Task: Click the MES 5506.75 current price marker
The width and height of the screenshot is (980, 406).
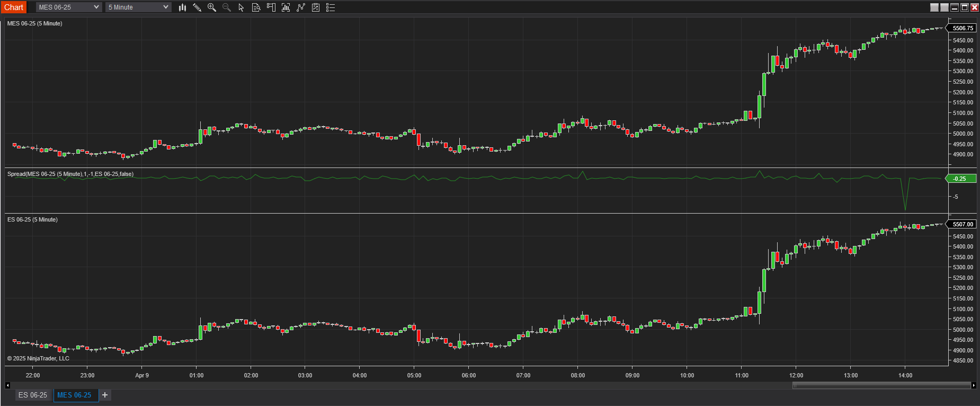Action: point(962,28)
